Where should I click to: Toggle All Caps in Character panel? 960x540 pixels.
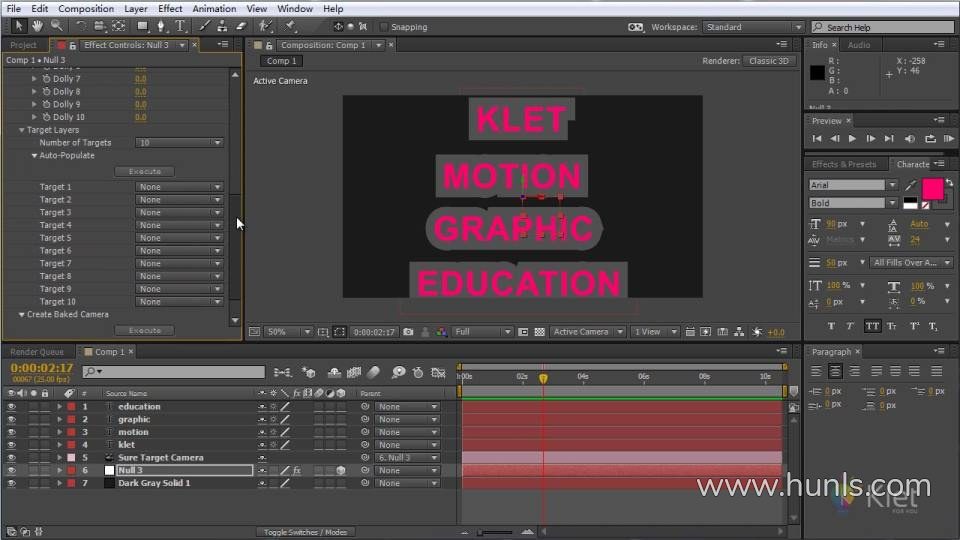(872, 326)
